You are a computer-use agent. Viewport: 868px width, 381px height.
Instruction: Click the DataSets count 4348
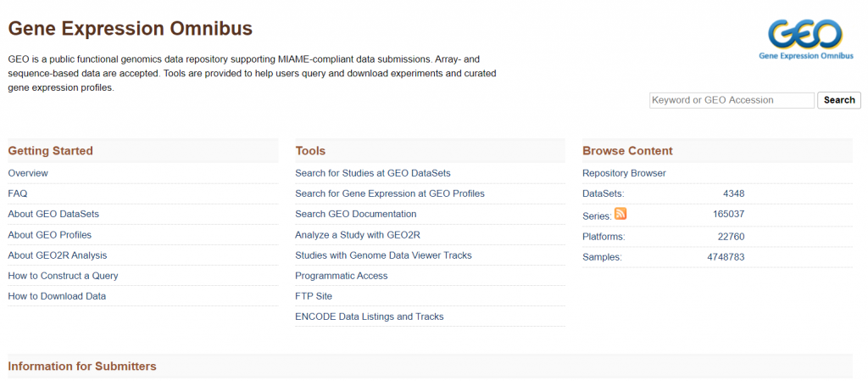733,193
